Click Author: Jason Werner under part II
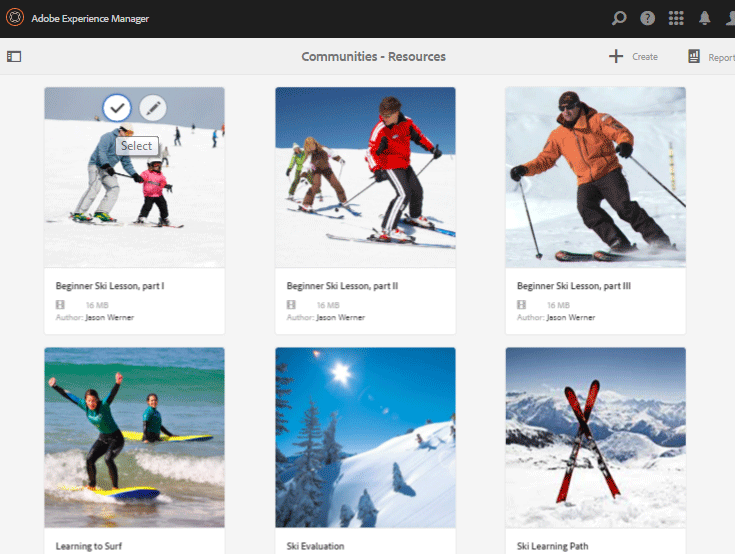The image size is (735, 554). pyautogui.click(x=326, y=317)
